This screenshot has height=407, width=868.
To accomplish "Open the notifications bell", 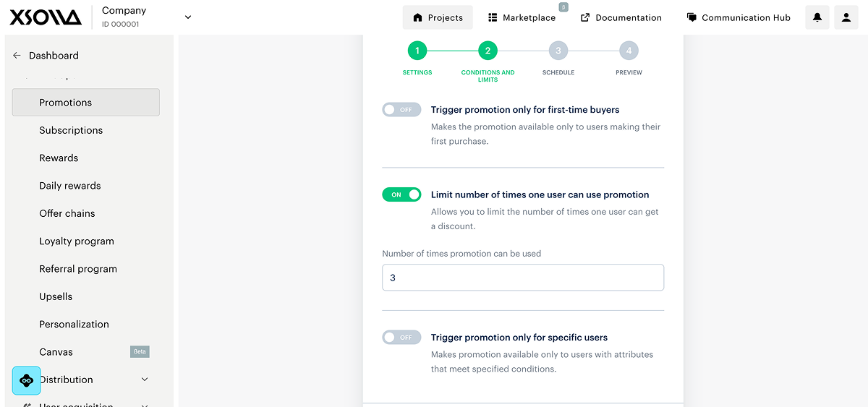I will click(x=817, y=17).
